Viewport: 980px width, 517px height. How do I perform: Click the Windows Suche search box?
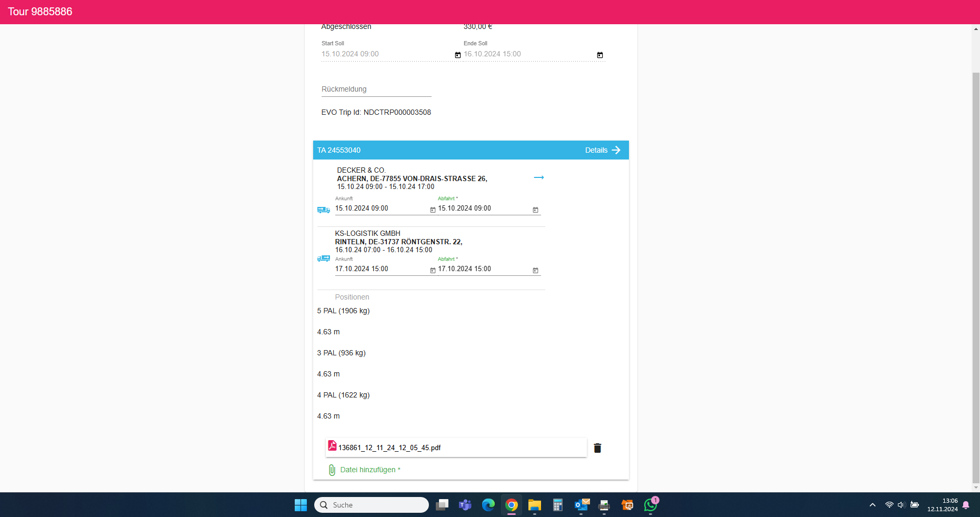[x=372, y=505]
